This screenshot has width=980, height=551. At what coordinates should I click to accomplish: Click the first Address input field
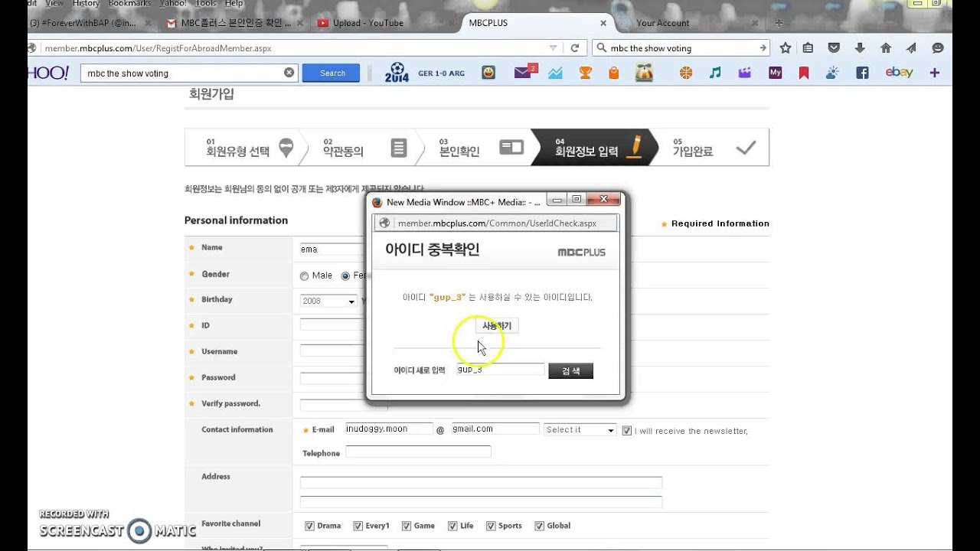coord(481,482)
